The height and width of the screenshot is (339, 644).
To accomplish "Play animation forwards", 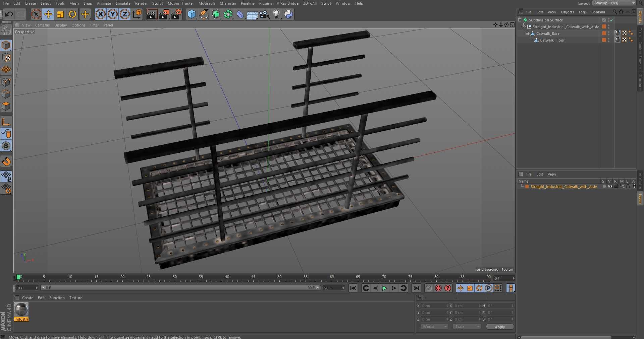I will (x=385, y=288).
